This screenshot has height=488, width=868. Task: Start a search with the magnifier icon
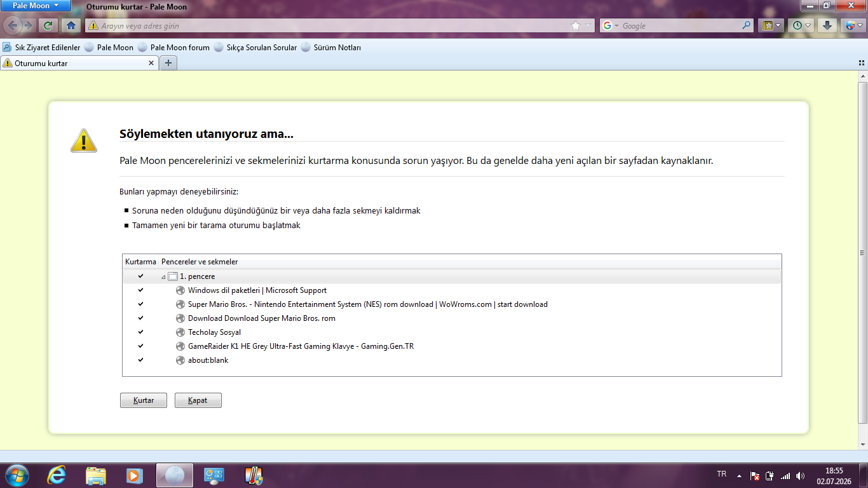click(x=747, y=25)
